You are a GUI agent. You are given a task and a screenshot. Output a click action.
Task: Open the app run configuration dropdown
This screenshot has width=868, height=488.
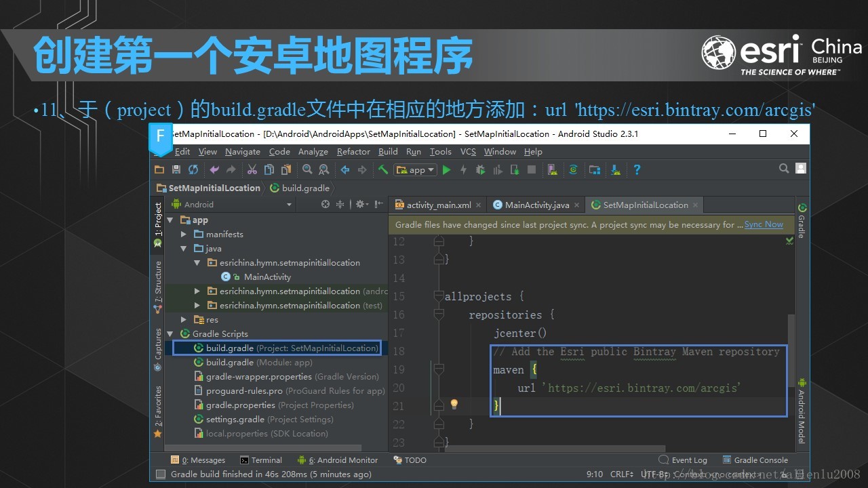(x=416, y=169)
